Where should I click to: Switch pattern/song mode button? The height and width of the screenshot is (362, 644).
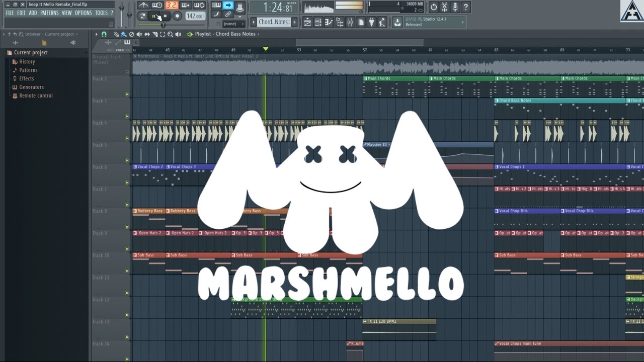143,16
